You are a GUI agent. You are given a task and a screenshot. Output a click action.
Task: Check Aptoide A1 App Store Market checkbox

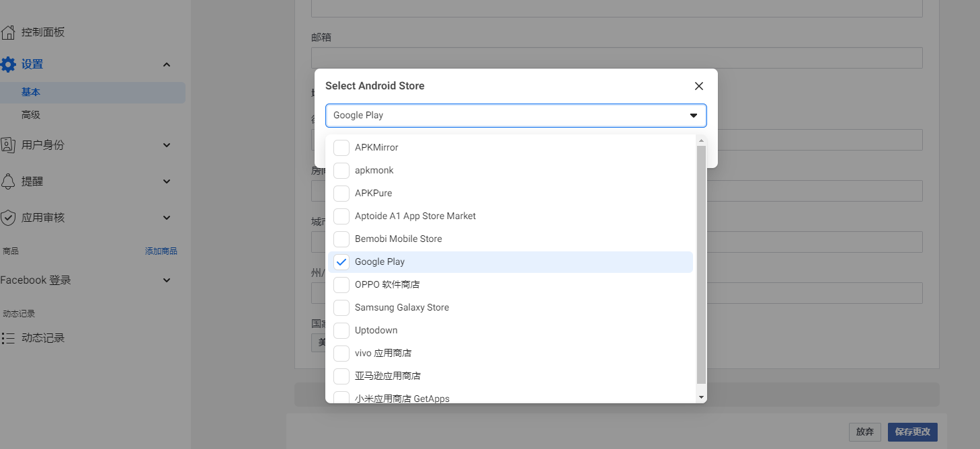[x=341, y=216]
